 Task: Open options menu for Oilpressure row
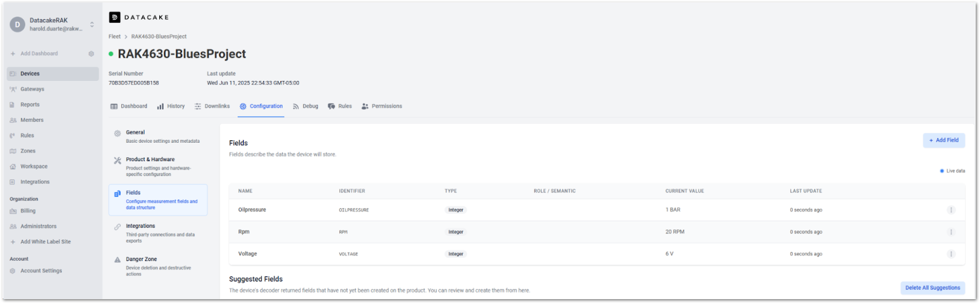[951, 210]
